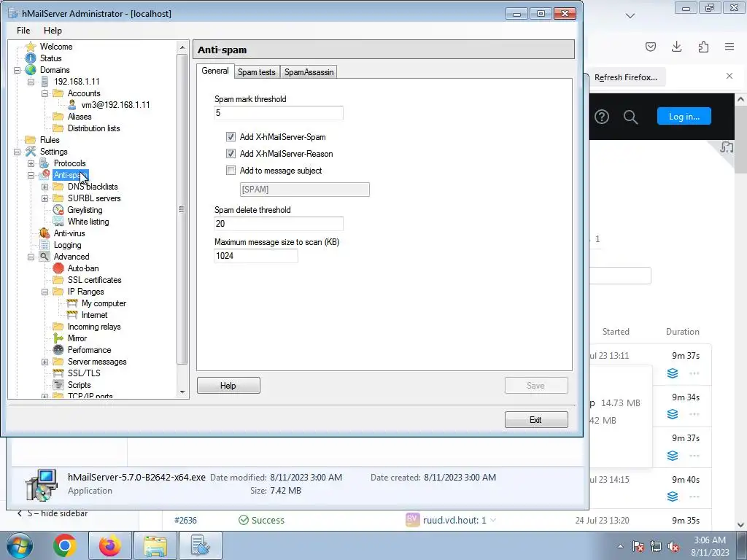Click the Exit button
The width and height of the screenshot is (747, 560).
click(x=536, y=419)
